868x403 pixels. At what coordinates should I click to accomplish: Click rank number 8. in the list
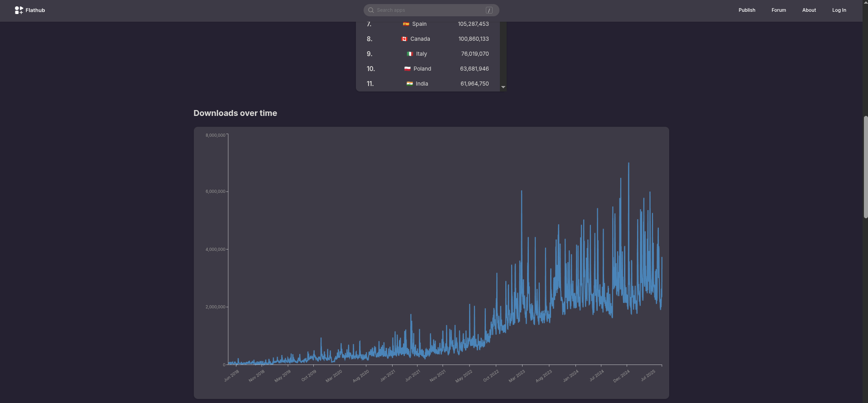coord(369,39)
